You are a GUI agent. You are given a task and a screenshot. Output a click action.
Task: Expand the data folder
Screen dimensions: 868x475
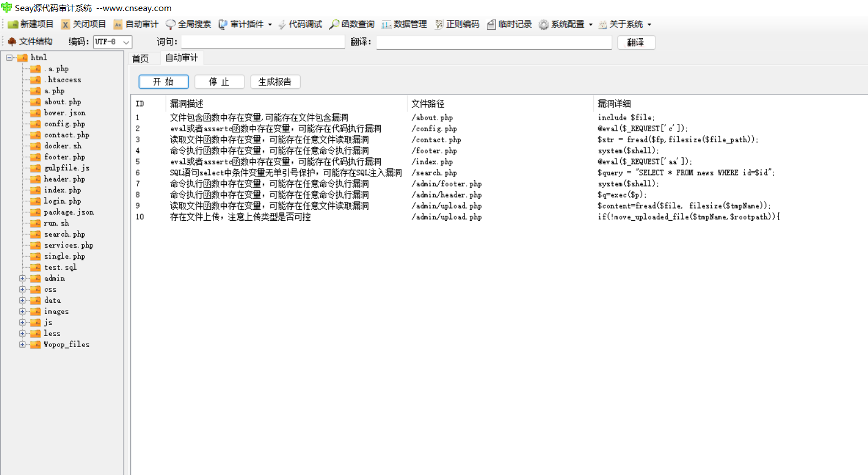[x=23, y=300]
